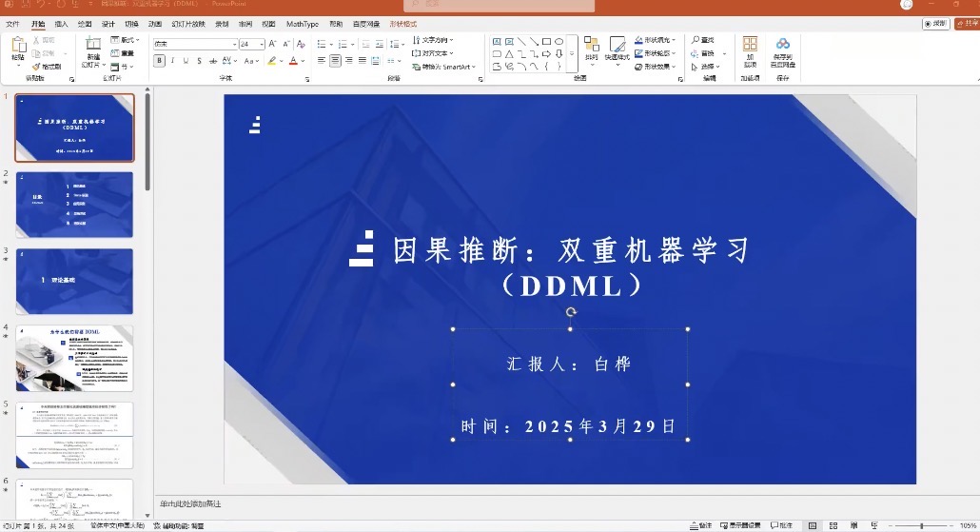Image resolution: width=980 pixels, height=532 pixels.
Task: Click the Share (共享) button
Action: [x=966, y=23]
